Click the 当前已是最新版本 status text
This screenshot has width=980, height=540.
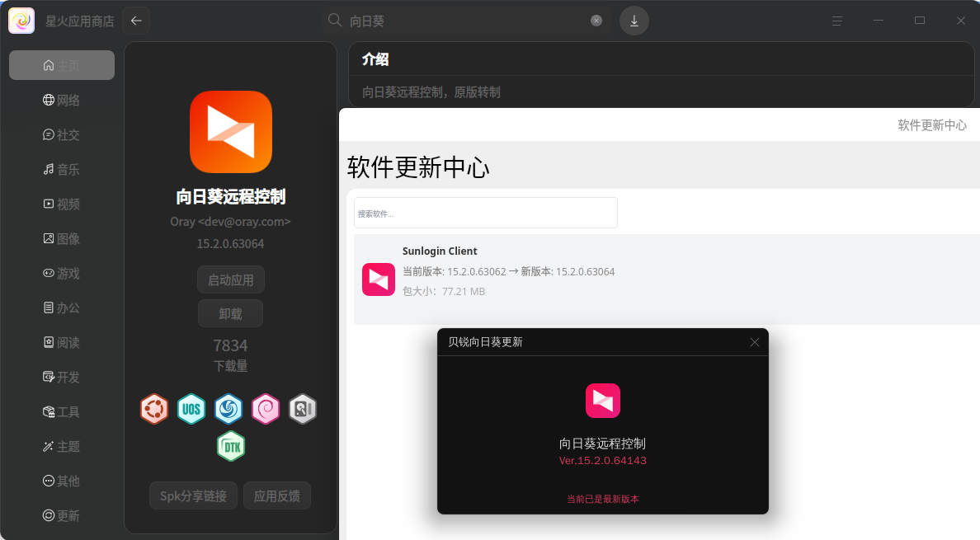(602, 499)
